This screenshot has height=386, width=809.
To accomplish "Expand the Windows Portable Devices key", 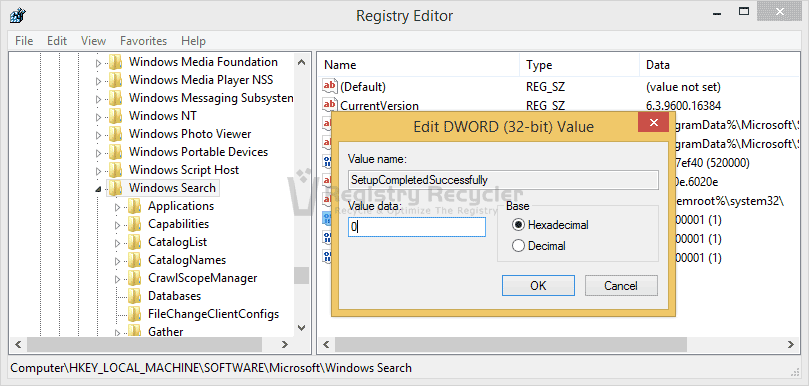I will [x=99, y=154].
